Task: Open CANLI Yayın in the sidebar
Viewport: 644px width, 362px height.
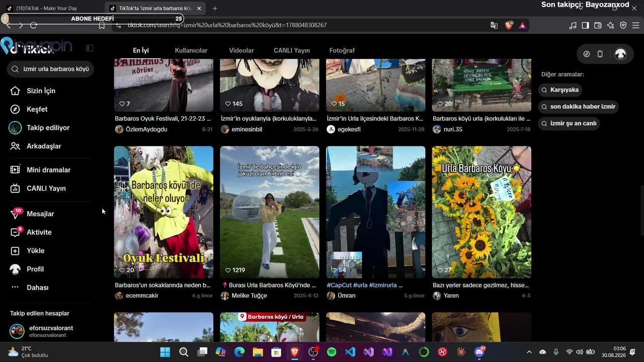Action: point(39,189)
